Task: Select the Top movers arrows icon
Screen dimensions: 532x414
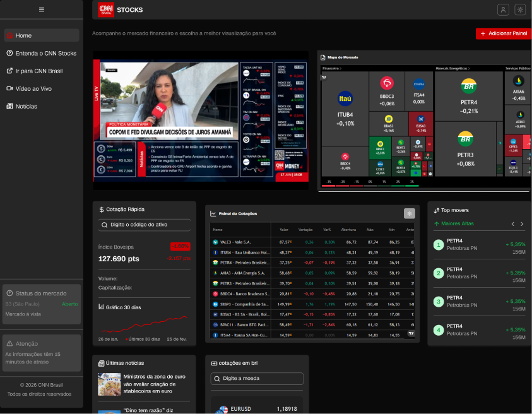Action: click(x=435, y=210)
